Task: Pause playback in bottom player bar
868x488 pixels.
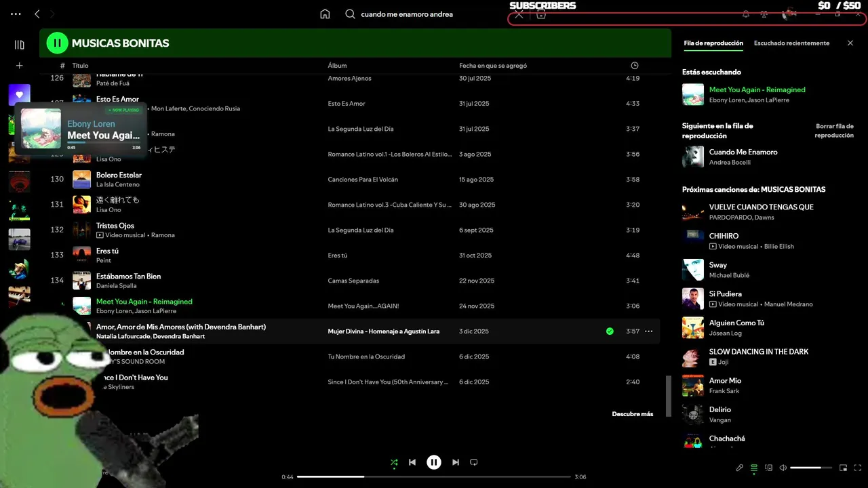Action: tap(434, 462)
